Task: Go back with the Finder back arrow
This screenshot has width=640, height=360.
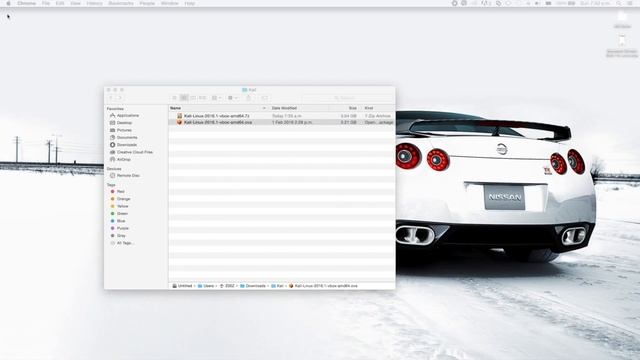Action: click(111, 98)
